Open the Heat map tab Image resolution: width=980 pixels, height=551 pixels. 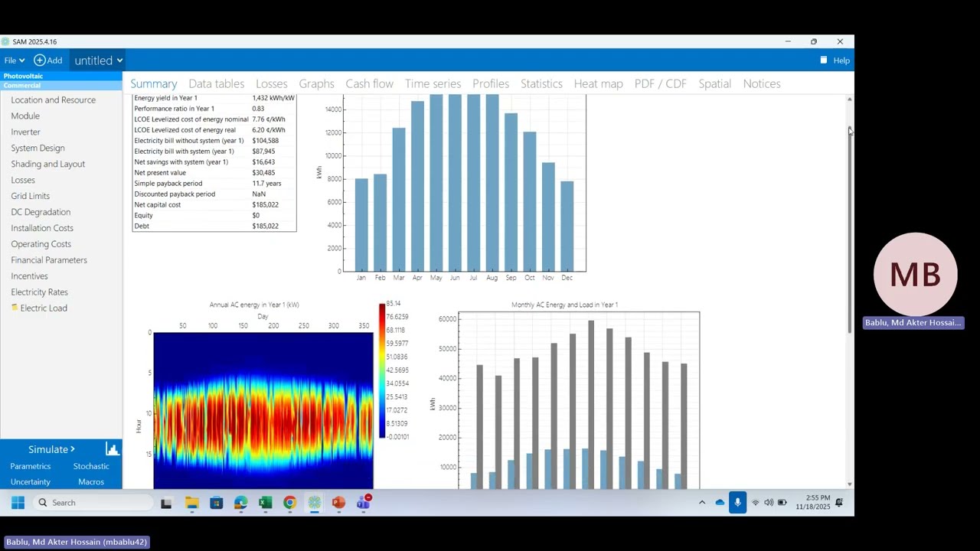[599, 83]
